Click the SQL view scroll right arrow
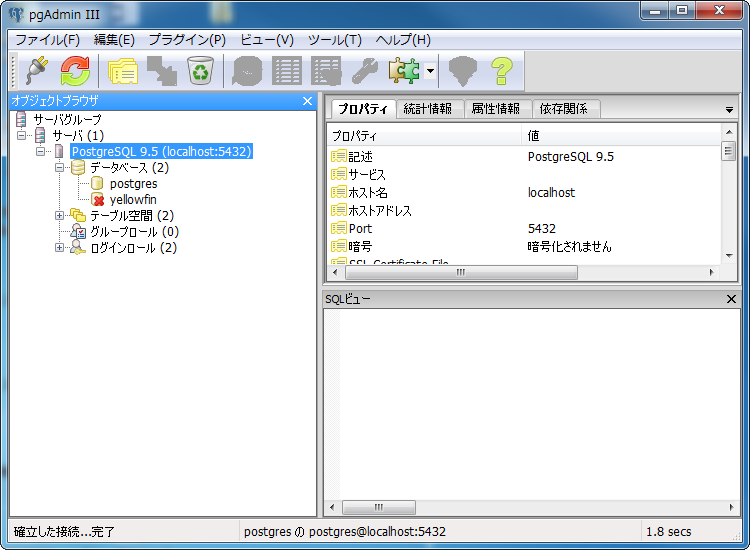The height and width of the screenshot is (550, 750). click(x=731, y=507)
